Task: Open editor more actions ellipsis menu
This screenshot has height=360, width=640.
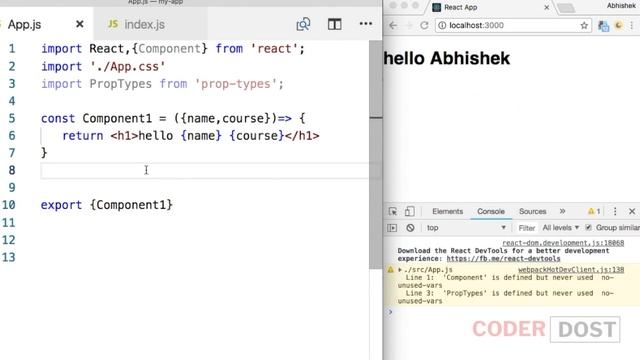Action: (x=366, y=24)
